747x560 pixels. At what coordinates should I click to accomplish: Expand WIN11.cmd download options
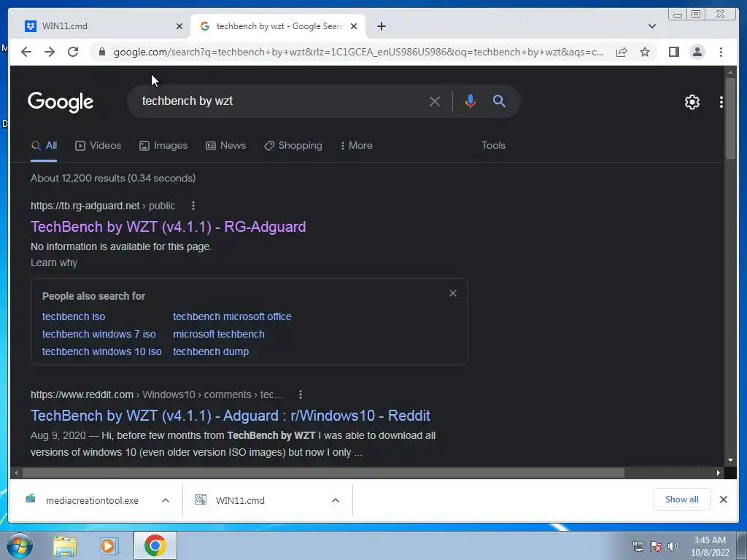click(x=336, y=500)
